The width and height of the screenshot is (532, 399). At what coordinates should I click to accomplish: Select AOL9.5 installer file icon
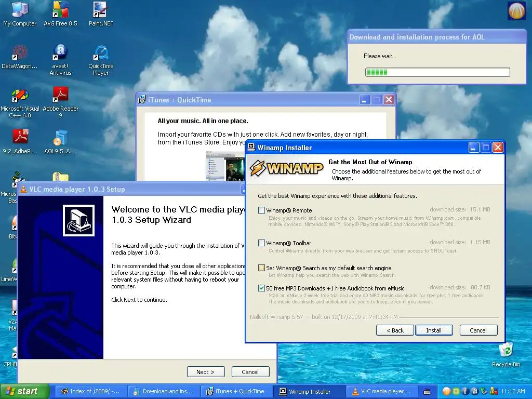60,142
